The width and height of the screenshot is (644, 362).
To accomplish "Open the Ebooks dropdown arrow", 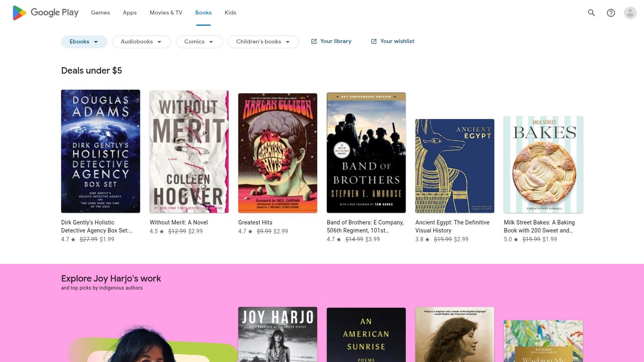I will point(95,41).
